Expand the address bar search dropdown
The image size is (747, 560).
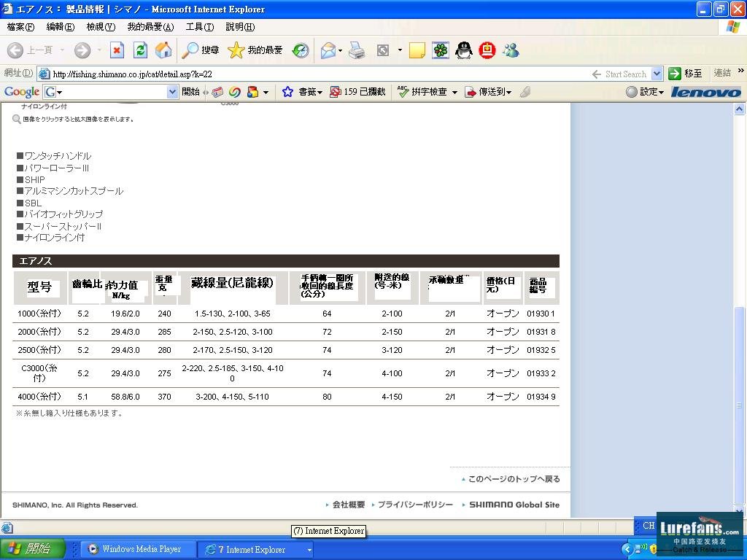(657, 74)
